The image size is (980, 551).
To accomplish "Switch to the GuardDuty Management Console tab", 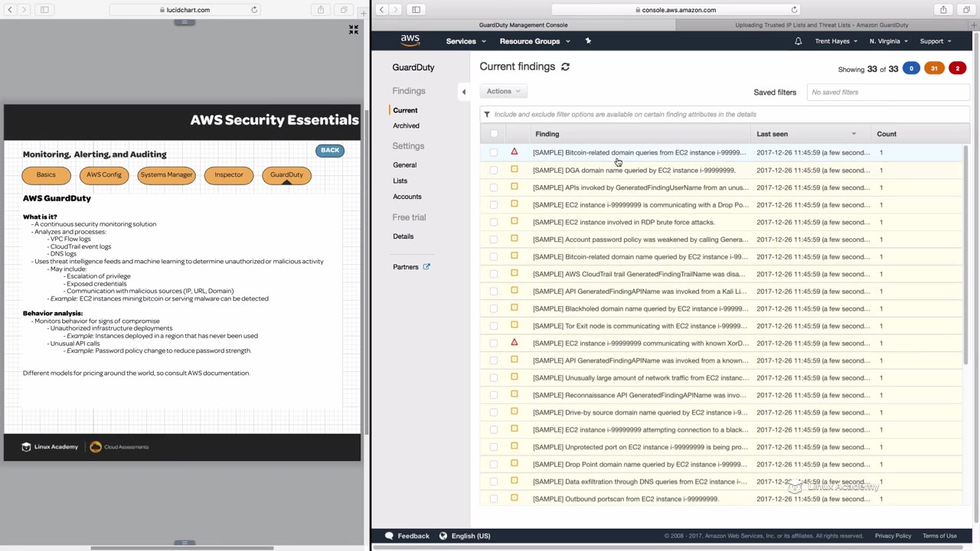I will (524, 24).
